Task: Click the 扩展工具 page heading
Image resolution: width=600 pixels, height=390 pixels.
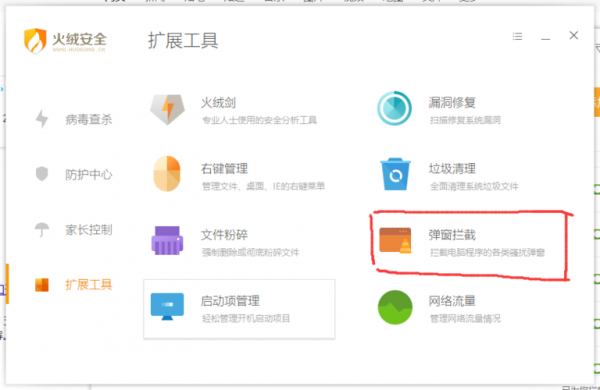Action: pos(183,41)
